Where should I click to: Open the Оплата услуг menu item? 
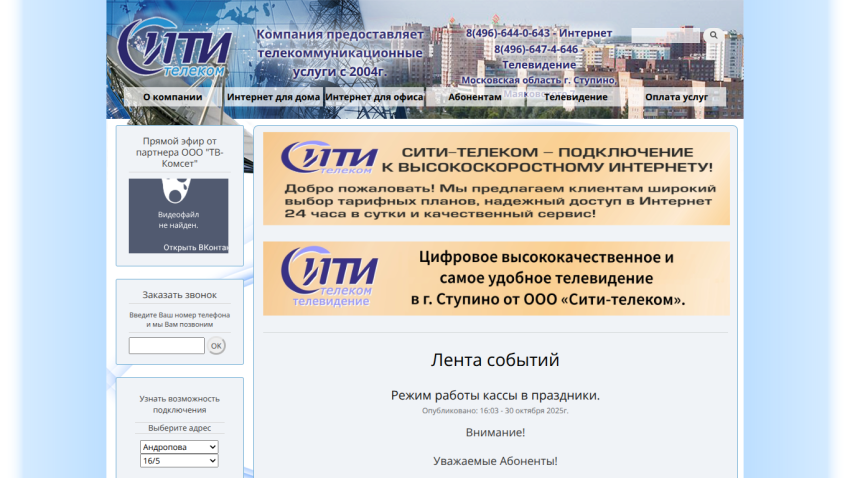coord(677,97)
